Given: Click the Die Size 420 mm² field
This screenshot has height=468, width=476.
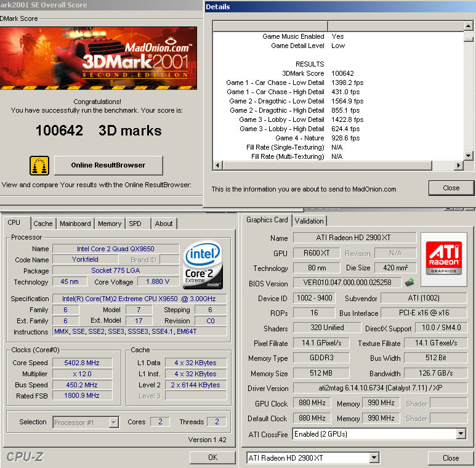Looking at the screenshot, I should pos(395,268).
